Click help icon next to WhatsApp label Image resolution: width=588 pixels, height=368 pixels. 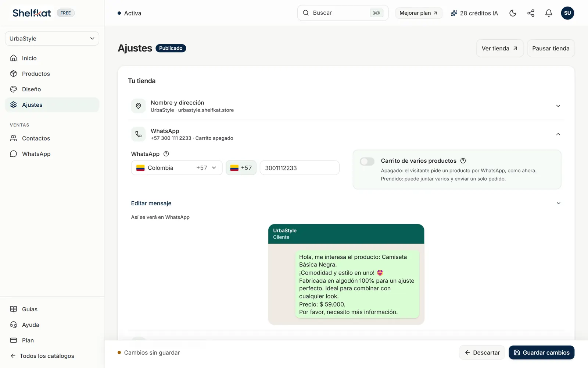[166, 154]
